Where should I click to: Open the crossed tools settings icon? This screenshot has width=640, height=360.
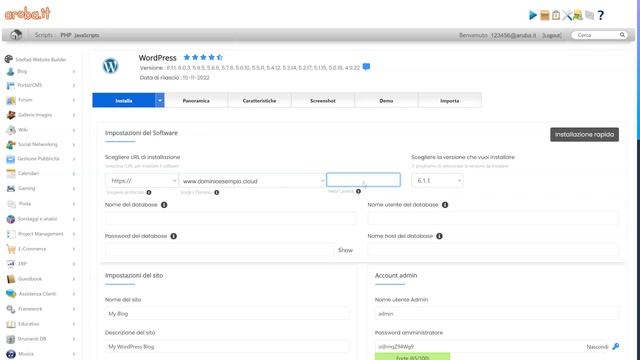tap(567, 15)
